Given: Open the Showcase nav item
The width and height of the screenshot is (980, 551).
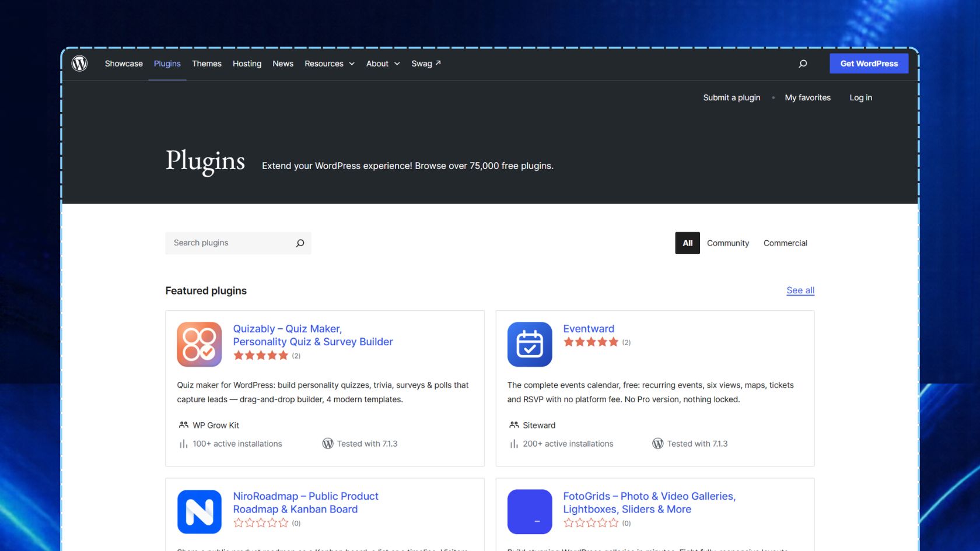Looking at the screenshot, I should [124, 64].
